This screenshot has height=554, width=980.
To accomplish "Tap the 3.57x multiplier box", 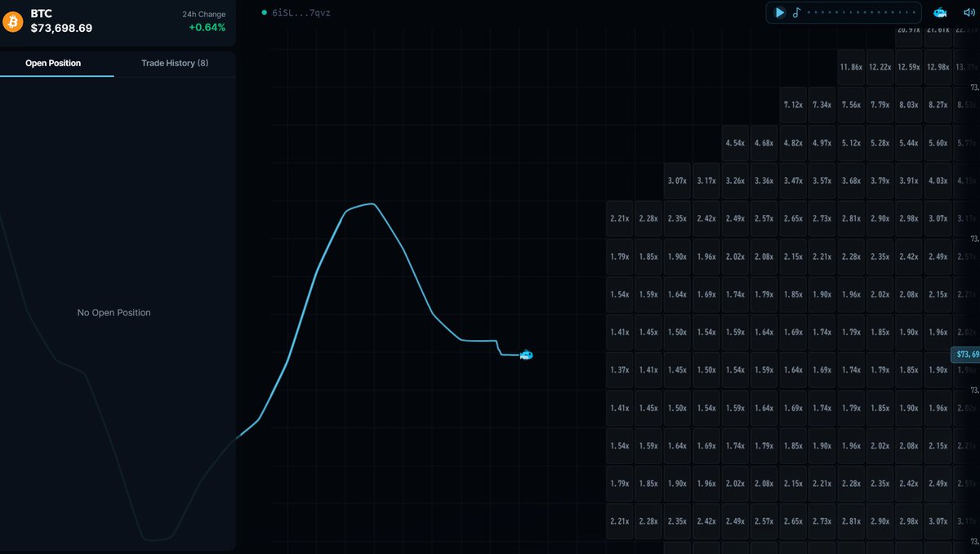I will pos(822,181).
